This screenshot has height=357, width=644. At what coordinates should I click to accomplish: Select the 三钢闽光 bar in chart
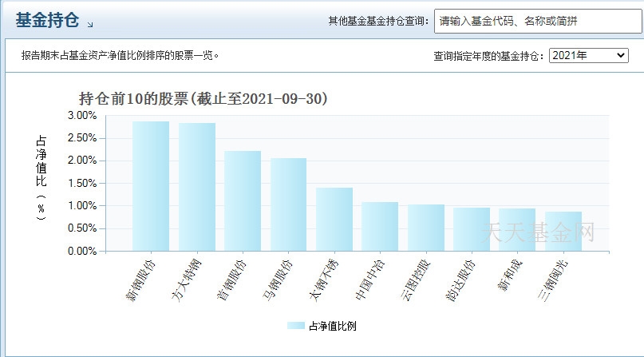[x=563, y=232]
